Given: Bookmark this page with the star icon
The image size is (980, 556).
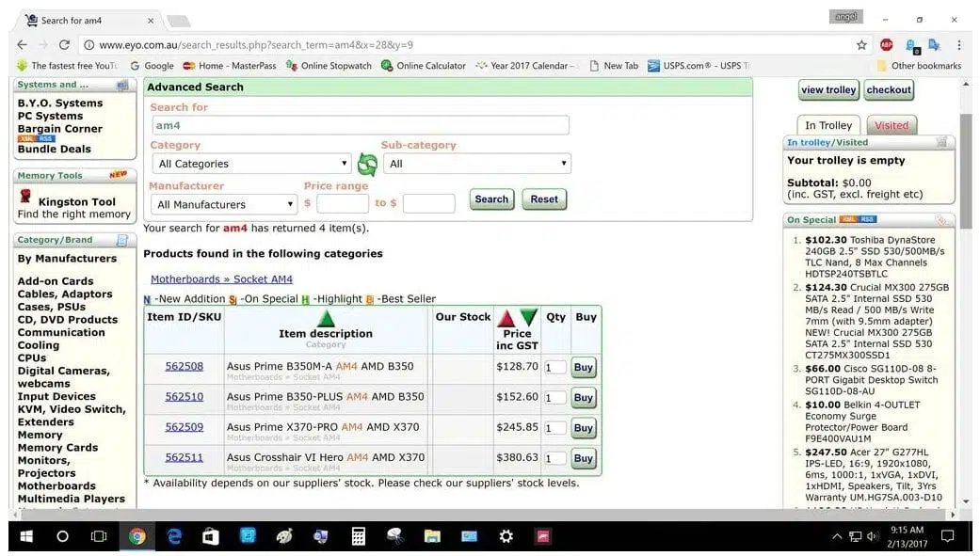Looking at the screenshot, I should click(861, 45).
